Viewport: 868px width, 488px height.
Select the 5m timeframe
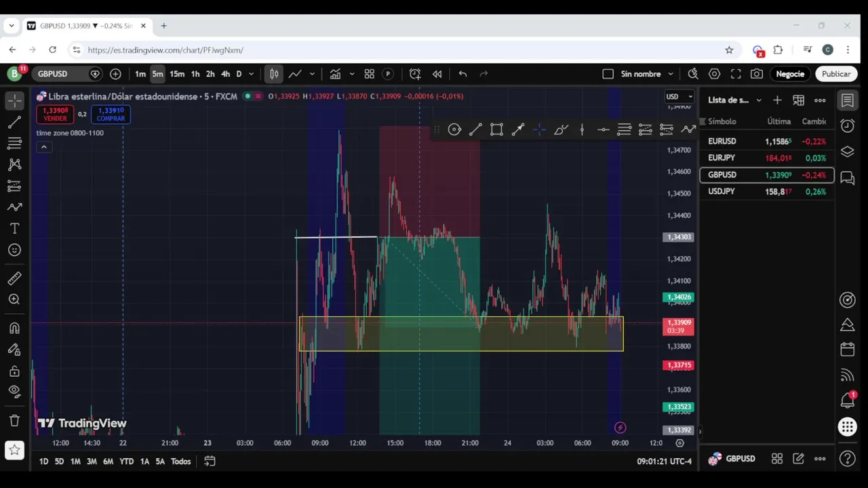click(157, 74)
